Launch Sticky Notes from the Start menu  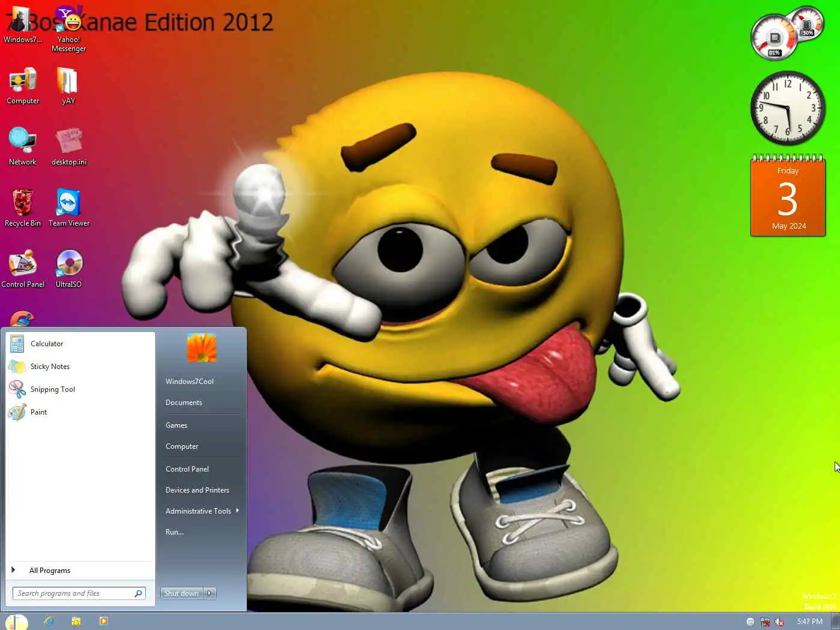pos(80,367)
